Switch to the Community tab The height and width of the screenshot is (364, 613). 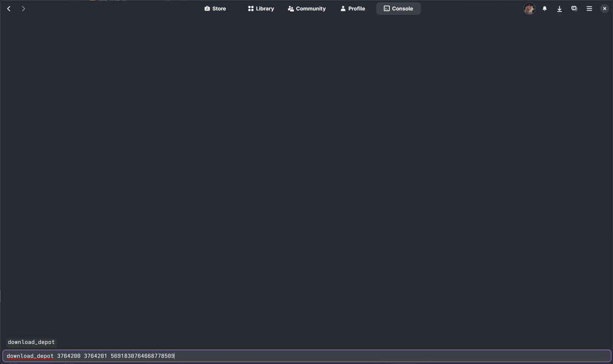pyautogui.click(x=306, y=9)
